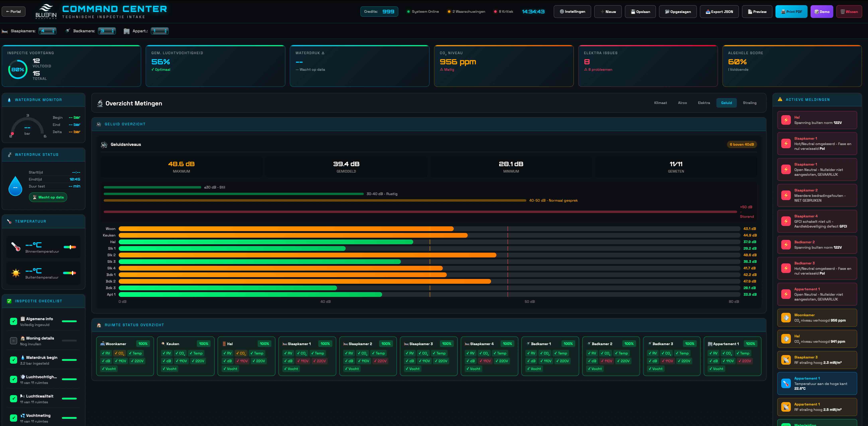The height and width of the screenshot is (426, 868).
Task: Click the house icon in Ruimte Status Overzicht
Action: pos(99,325)
